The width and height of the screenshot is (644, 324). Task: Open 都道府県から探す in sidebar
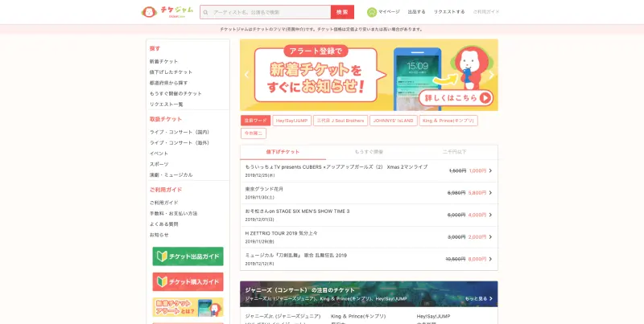click(x=168, y=83)
